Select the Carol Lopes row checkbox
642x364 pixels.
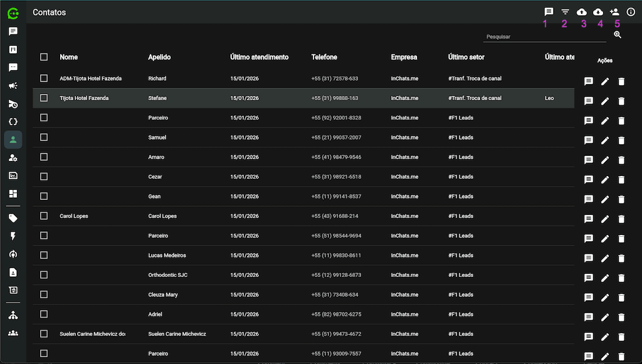click(44, 216)
